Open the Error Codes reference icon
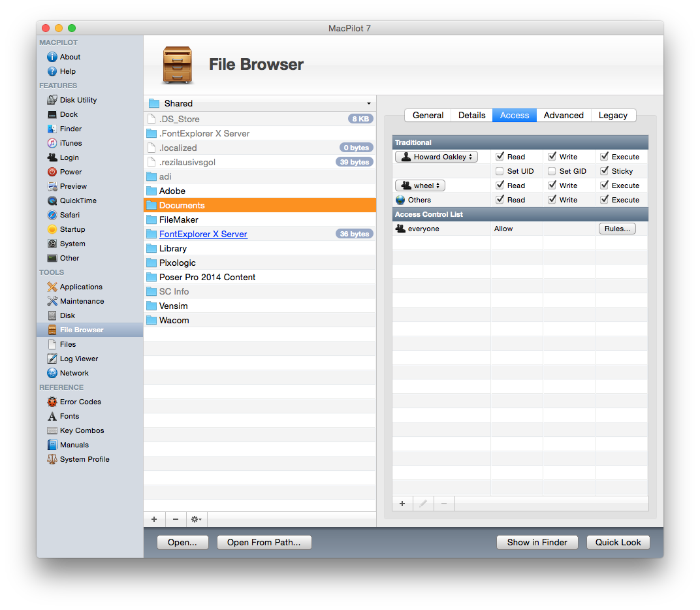The image size is (700, 610). point(52,402)
